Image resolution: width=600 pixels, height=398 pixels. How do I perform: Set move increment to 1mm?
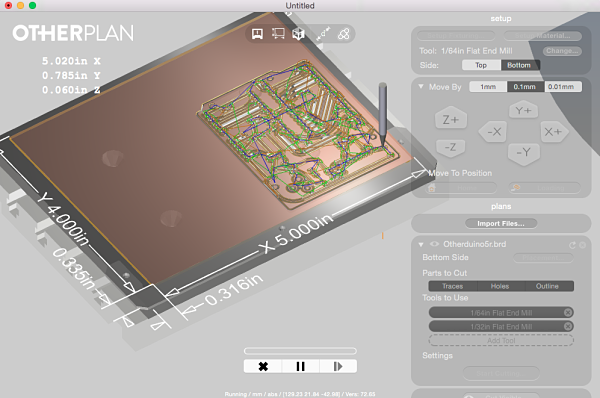tap(488, 87)
